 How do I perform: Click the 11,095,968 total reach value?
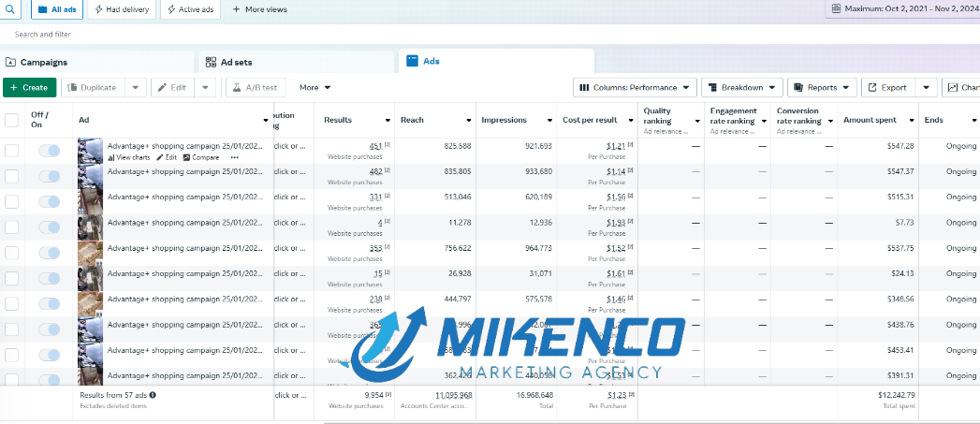[453, 395]
